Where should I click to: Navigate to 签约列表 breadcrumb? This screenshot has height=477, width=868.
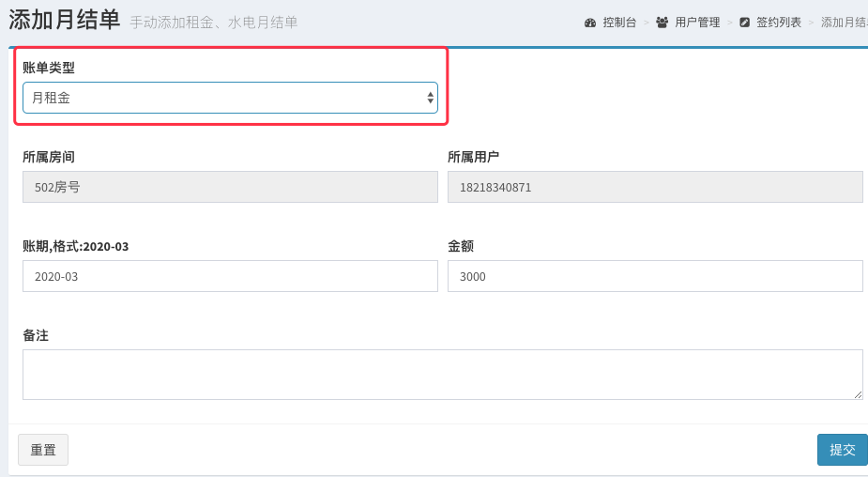[779, 23]
